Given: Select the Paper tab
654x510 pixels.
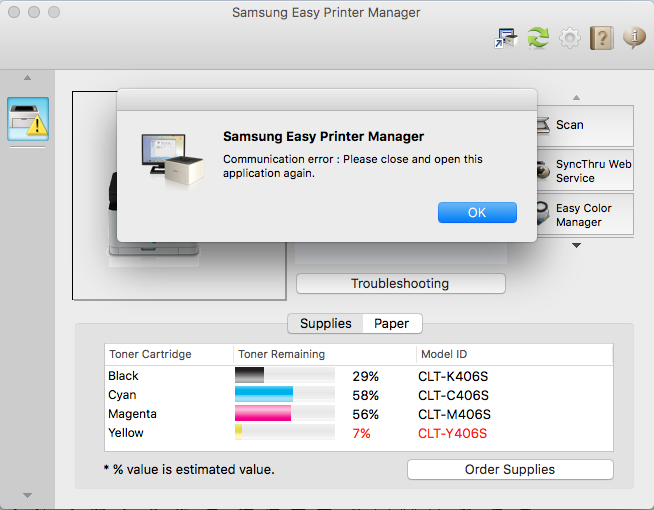Looking at the screenshot, I should 392,324.
